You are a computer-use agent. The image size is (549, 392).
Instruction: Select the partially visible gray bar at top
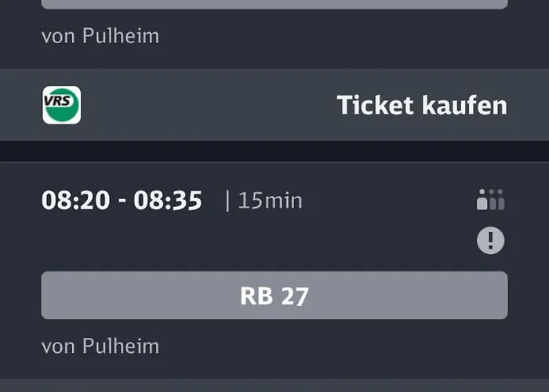point(274,4)
